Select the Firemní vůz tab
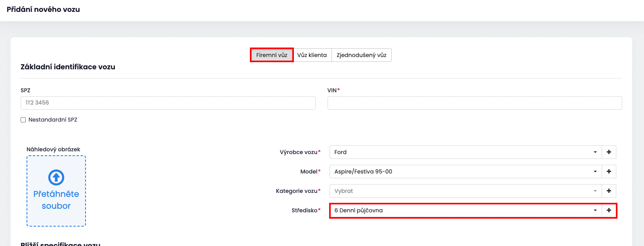 (272, 55)
